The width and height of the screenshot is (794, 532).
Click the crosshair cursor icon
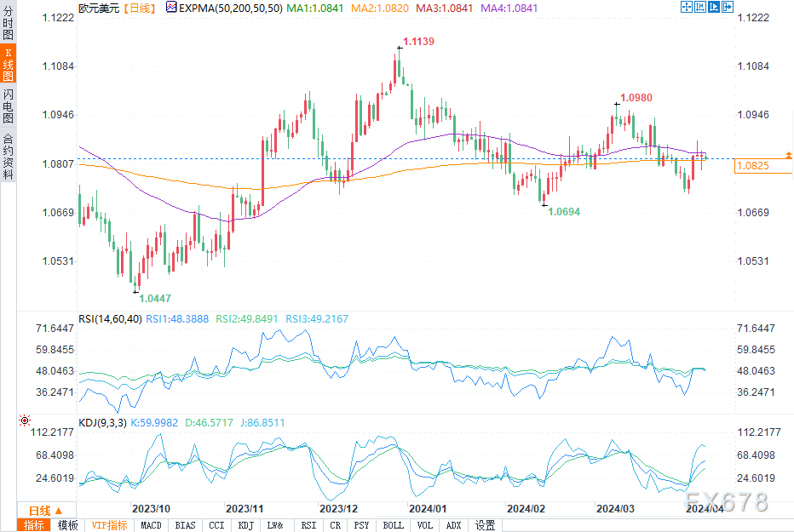pos(686,7)
